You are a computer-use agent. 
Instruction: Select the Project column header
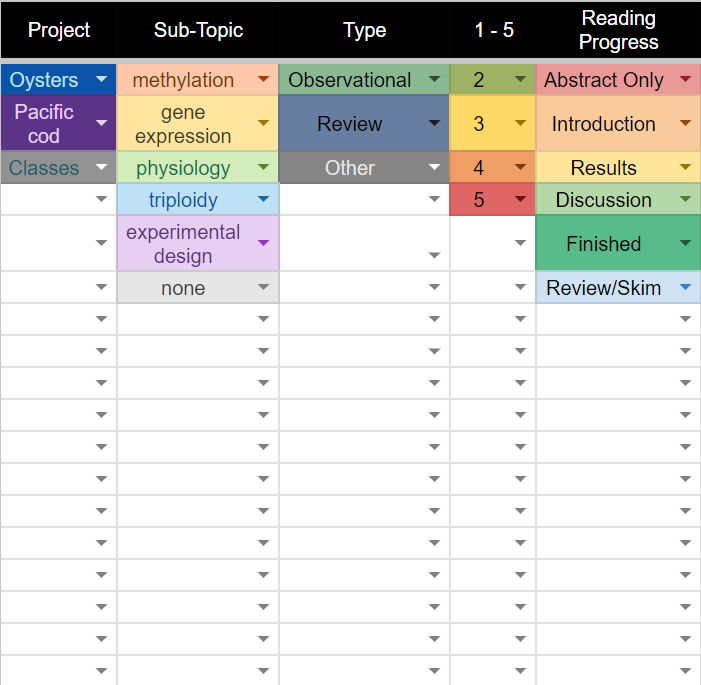59,30
